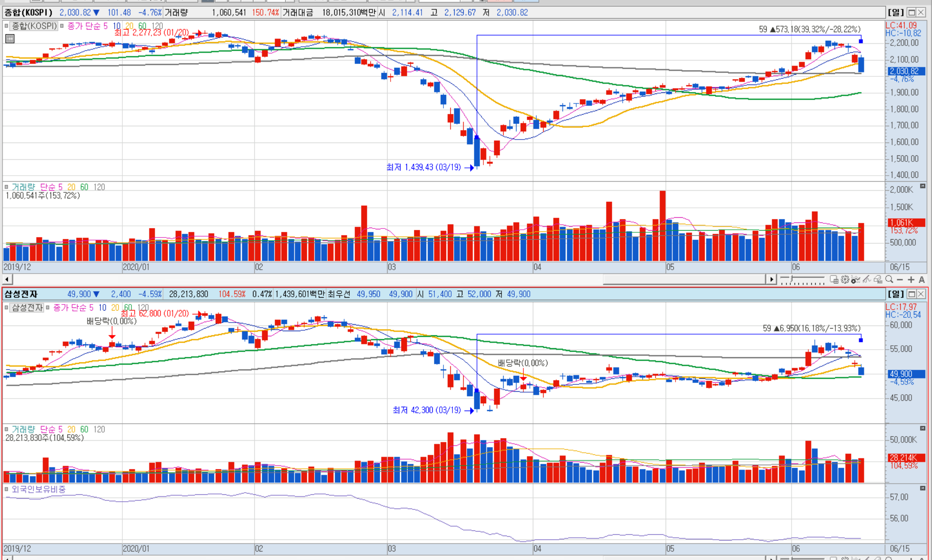Toggle the 종합(KOSPI) price series marker

coord(6,26)
